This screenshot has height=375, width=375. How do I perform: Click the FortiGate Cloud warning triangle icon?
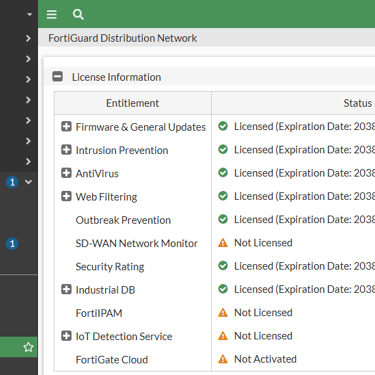[223, 359]
